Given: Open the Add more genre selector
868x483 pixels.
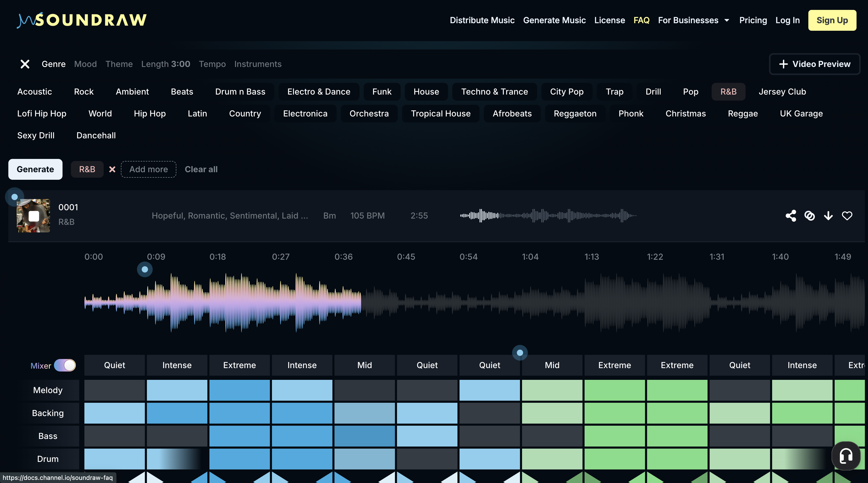Looking at the screenshot, I should pos(148,169).
